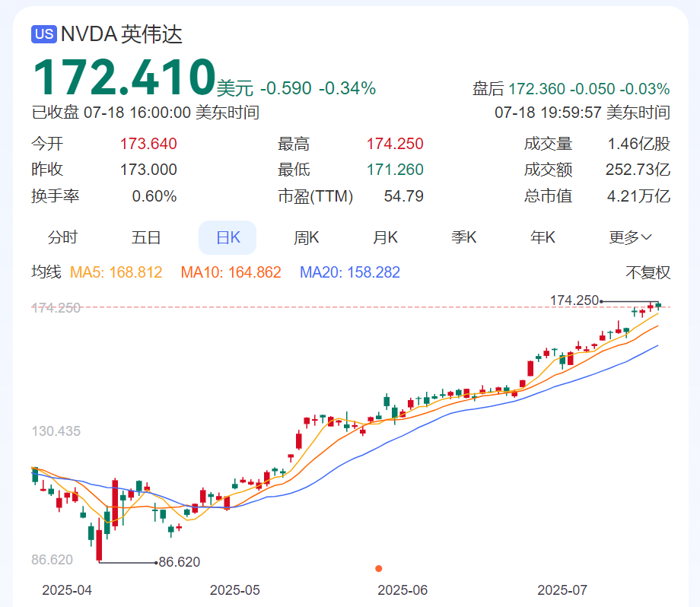Select the 年K yearly chart tab

coord(542,237)
